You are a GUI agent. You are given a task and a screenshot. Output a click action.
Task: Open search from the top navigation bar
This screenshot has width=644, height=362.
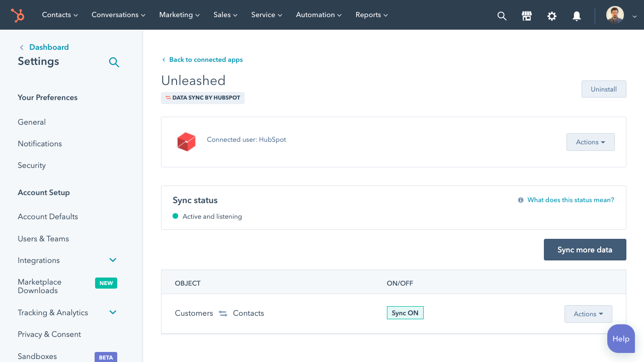pos(502,16)
